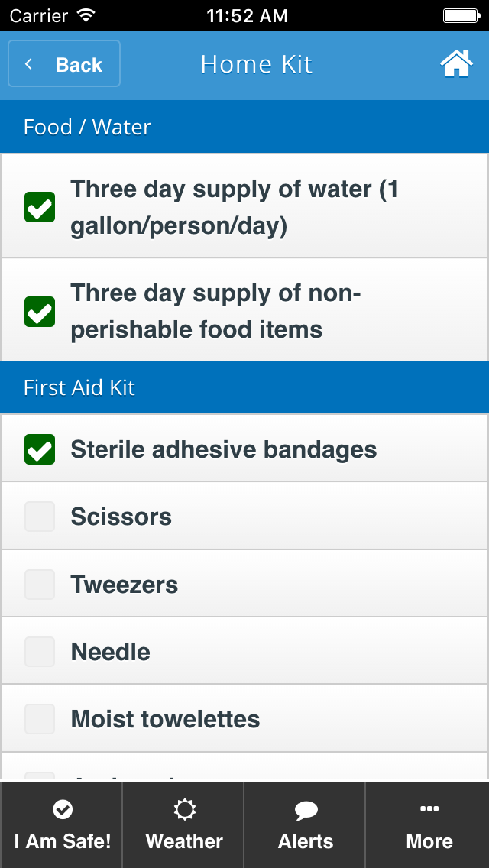489x868 pixels.
Task: Tick the Moist towelettes checkbox
Action: [40, 719]
